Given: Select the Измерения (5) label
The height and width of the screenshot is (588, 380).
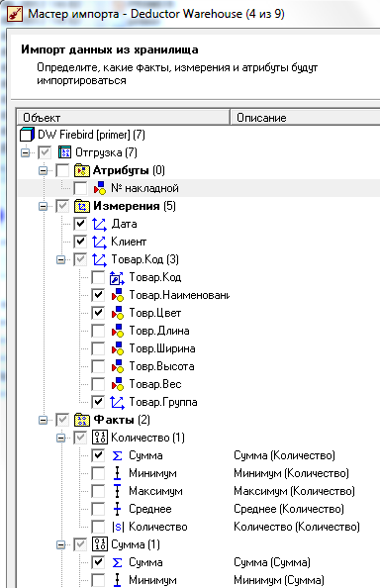Looking at the screenshot, I should pos(135,206).
